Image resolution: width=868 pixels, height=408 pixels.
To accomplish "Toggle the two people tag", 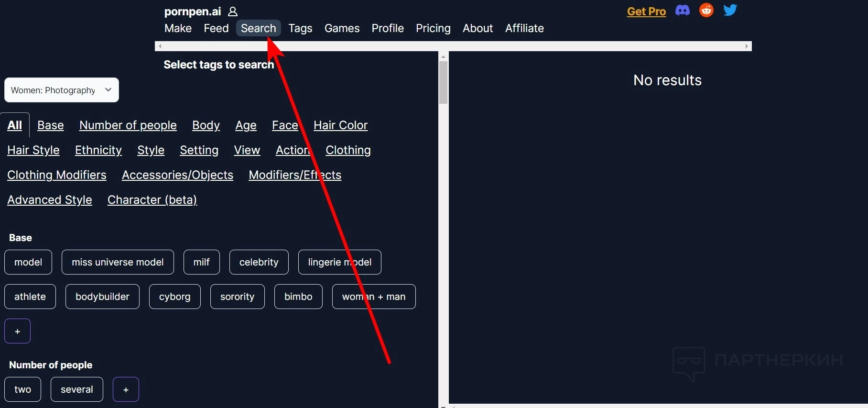I will (23, 389).
